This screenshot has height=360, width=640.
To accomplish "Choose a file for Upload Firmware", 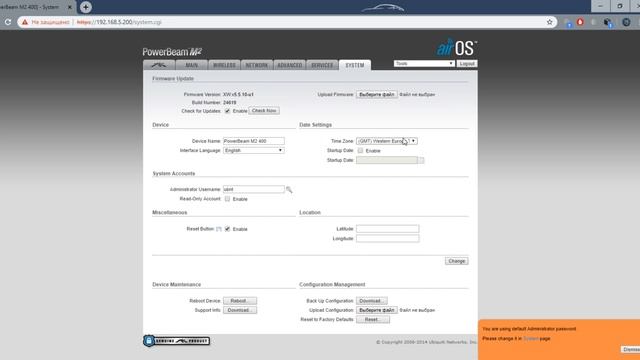I will point(377,94).
